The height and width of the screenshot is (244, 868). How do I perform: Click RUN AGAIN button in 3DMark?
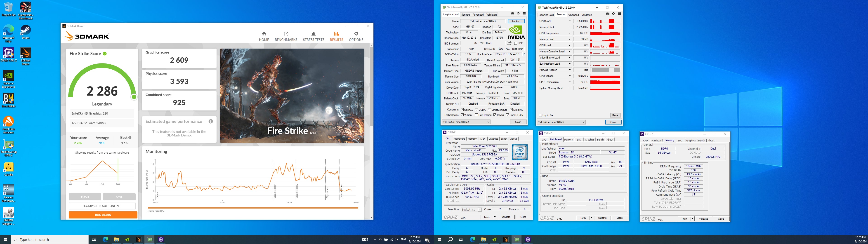pos(103,215)
